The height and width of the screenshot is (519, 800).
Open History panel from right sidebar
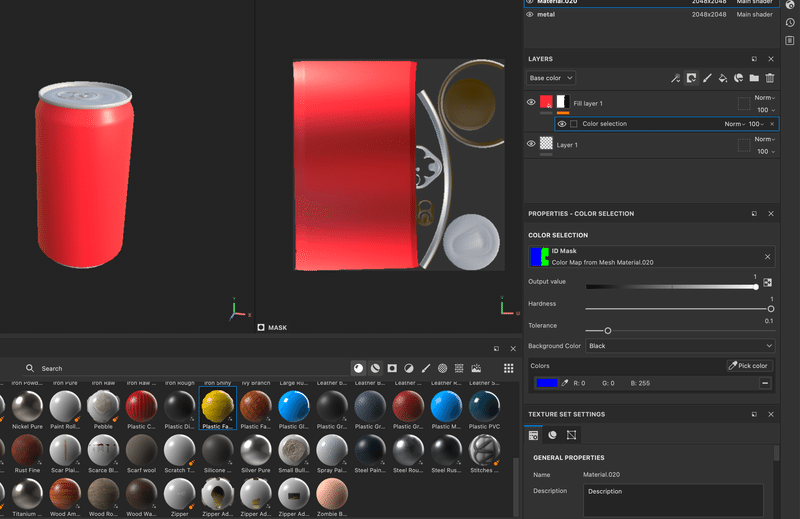click(x=790, y=22)
